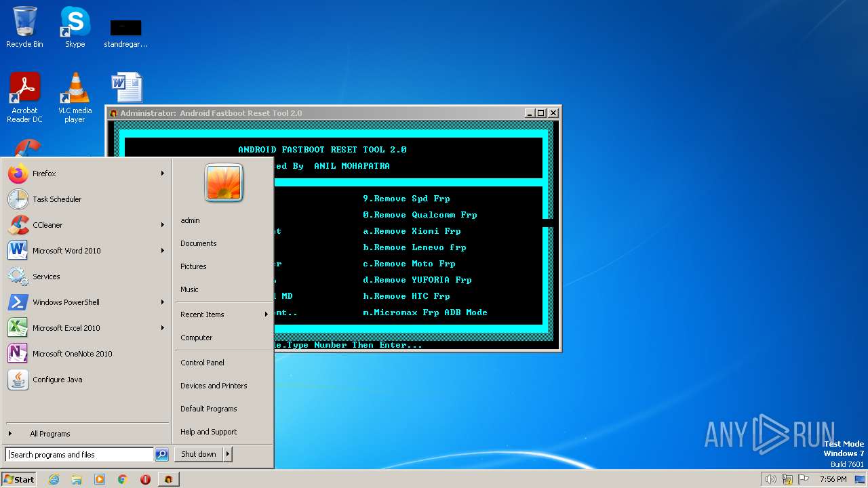Select the standregar desktop file icon

tap(125, 33)
